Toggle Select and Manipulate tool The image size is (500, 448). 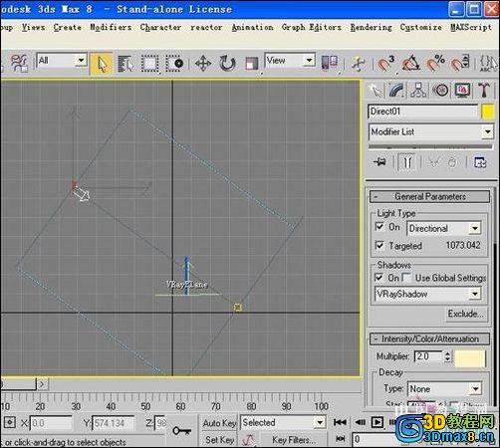[359, 64]
